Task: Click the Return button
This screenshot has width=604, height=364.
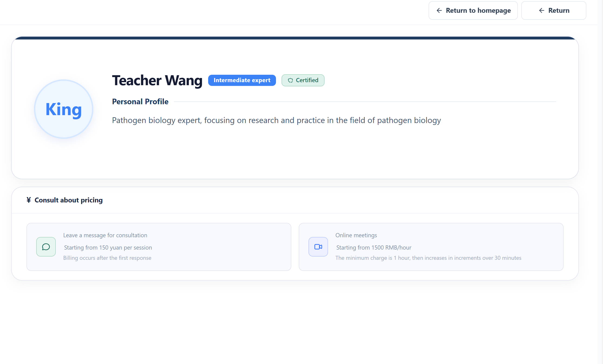Action: coord(554,10)
